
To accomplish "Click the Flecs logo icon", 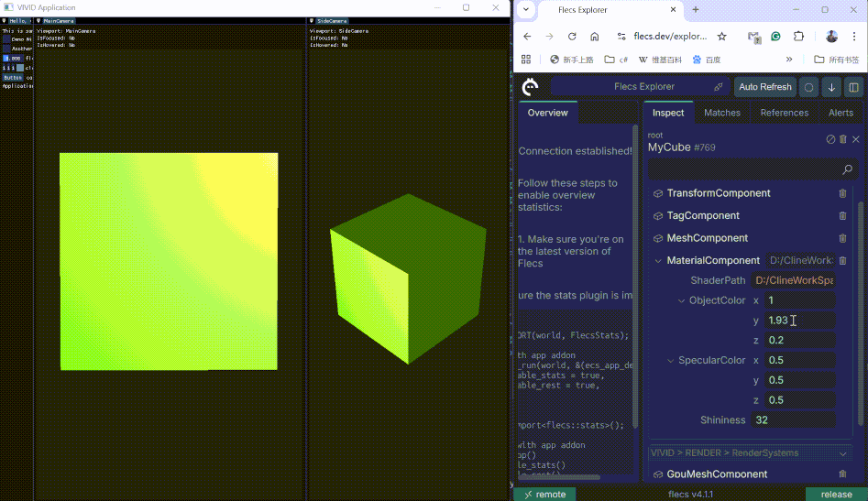I will (531, 87).
